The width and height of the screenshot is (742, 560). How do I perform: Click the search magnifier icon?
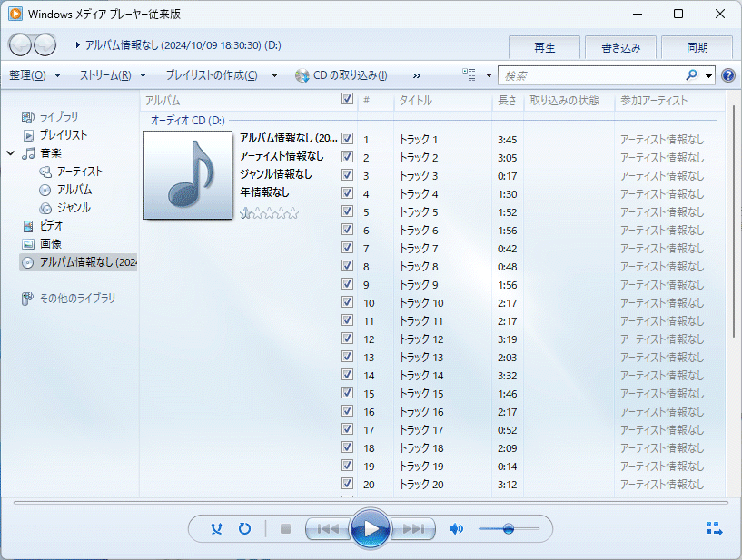691,75
